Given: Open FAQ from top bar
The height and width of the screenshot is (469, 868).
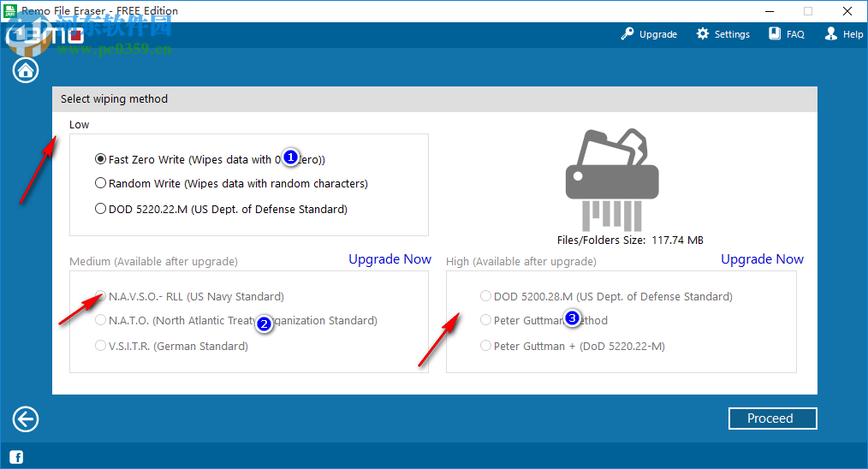Looking at the screenshot, I should 787,34.
